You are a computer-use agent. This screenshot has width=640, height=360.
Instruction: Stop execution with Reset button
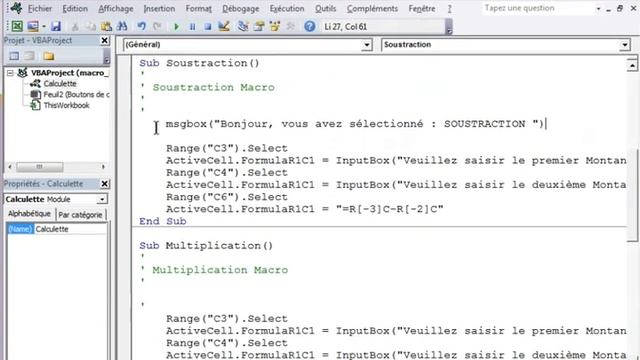(x=208, y=27)
